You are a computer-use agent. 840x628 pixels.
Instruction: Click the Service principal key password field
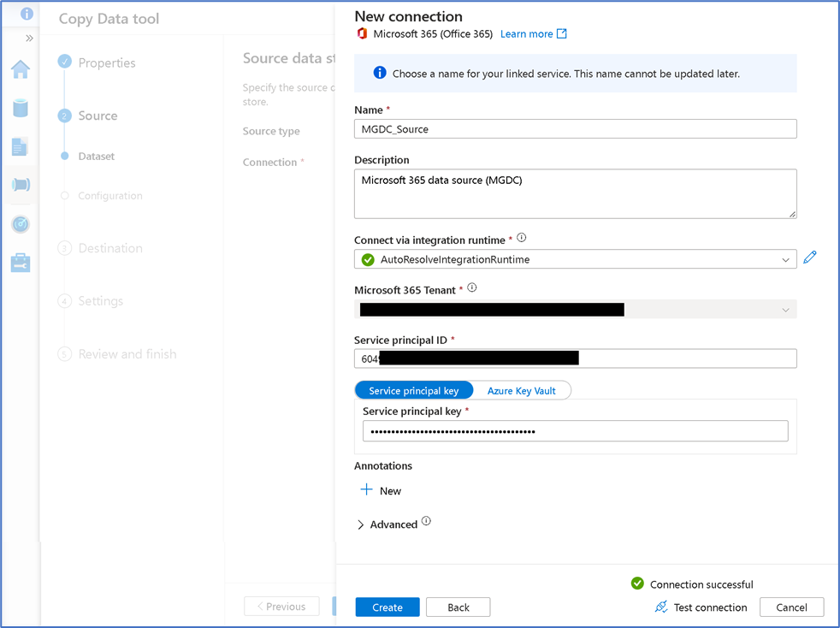tap(576, 431)
